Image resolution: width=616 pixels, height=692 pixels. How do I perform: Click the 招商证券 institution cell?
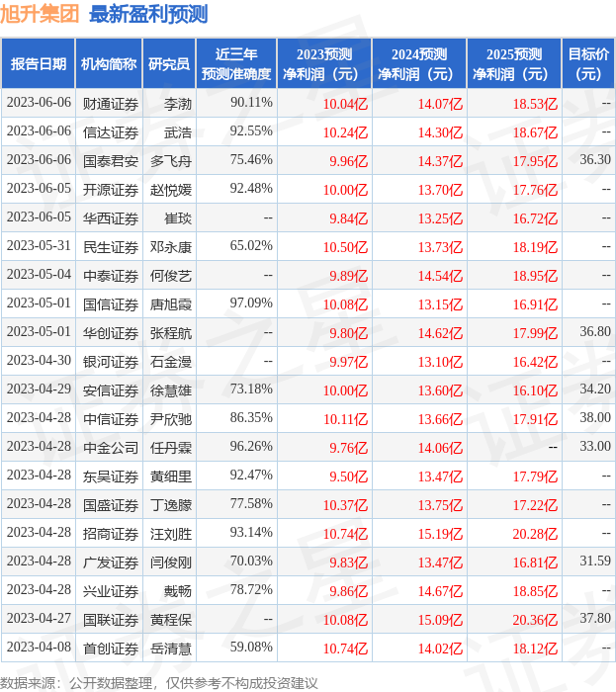click(x=111, y=535)
